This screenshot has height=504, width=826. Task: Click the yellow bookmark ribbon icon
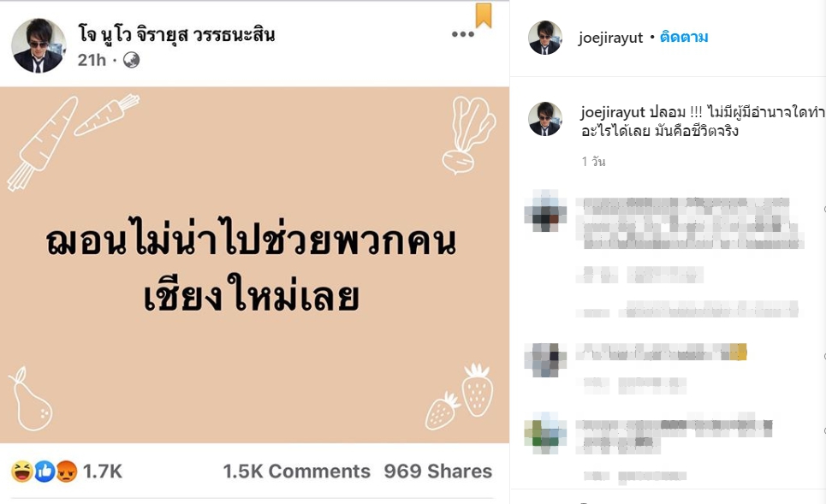(484, 15)
